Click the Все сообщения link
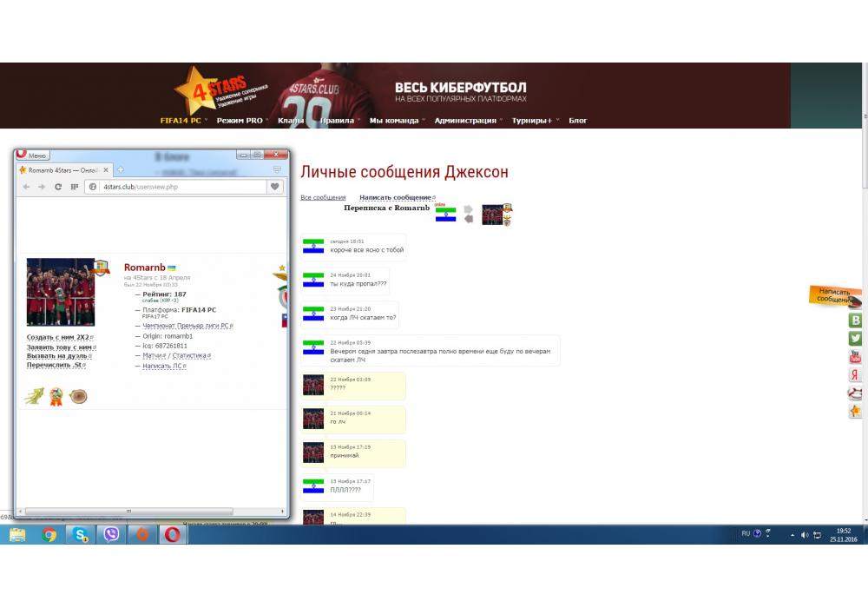 pyautogui.click(x=323, y=198)
